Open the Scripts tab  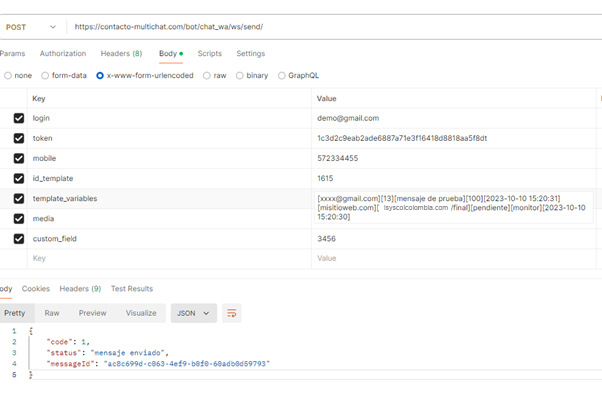[x=210, y=54]
